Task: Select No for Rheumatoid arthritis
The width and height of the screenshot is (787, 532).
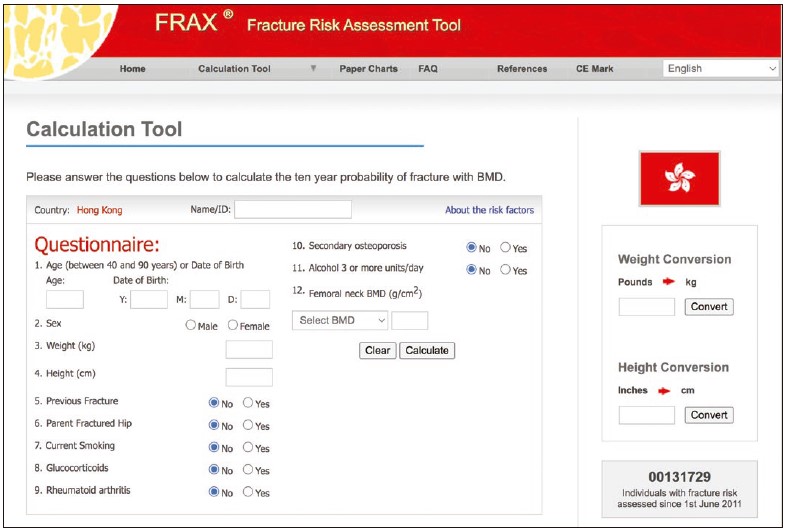Action: (x=214, y=492)
